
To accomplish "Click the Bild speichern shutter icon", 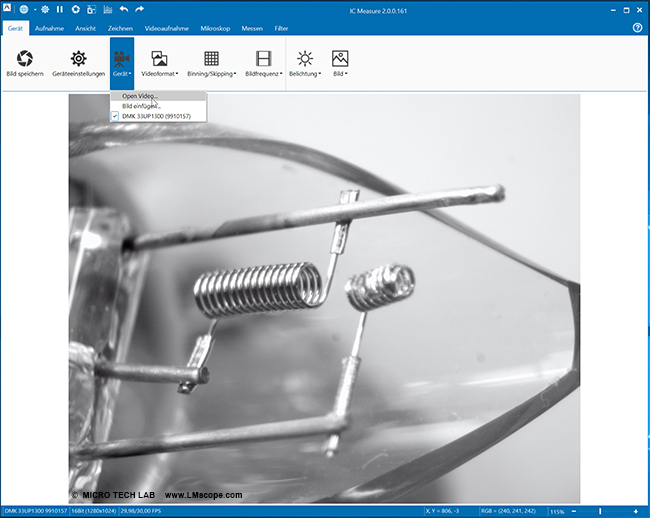I will point(24,62).
